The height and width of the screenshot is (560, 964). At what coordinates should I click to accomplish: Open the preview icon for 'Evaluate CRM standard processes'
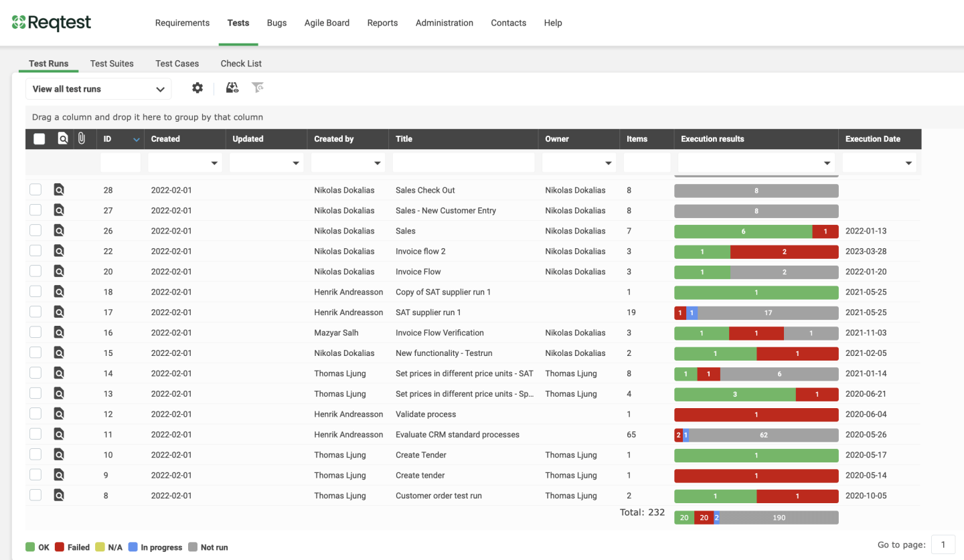click(x=60, y=434)
